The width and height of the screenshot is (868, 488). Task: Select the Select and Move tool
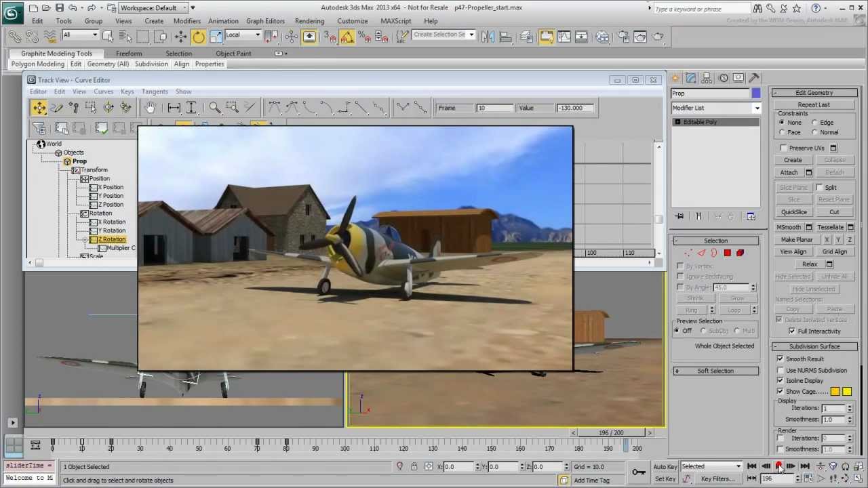(x=180, y=37)
